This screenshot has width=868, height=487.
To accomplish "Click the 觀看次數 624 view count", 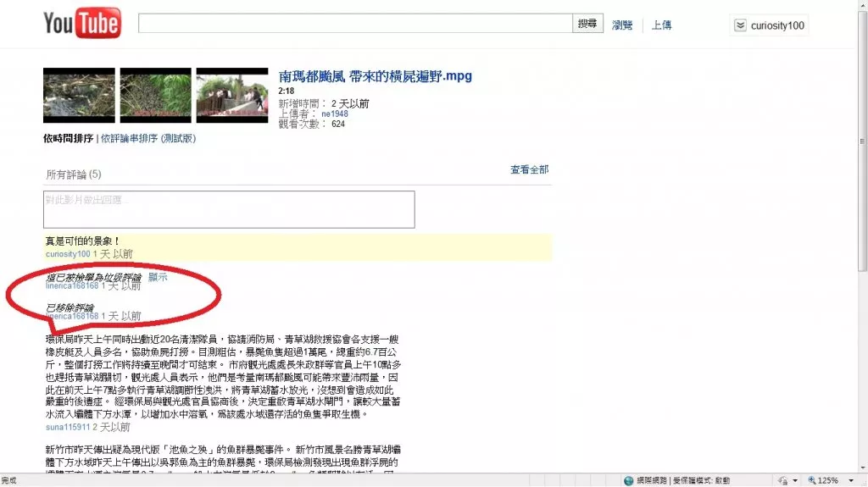I will coord(312,124).
